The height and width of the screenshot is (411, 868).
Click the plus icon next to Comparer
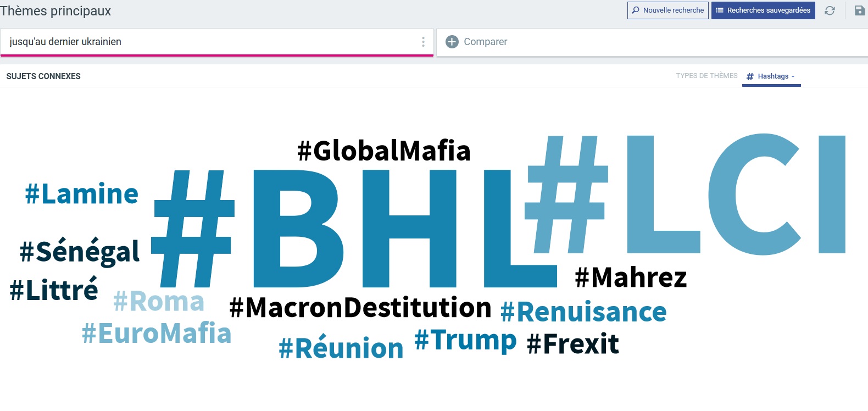pos(452,42)
